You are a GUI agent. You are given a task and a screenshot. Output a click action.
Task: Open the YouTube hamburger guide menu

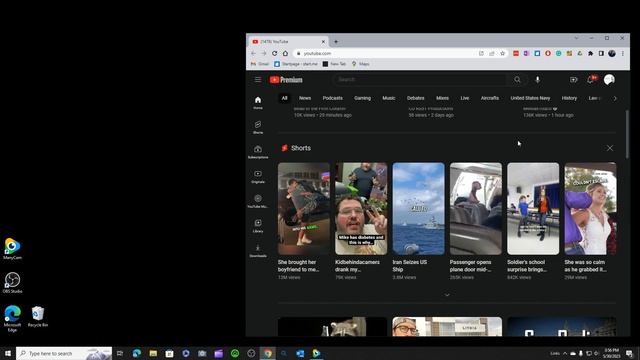pos(258,80)
